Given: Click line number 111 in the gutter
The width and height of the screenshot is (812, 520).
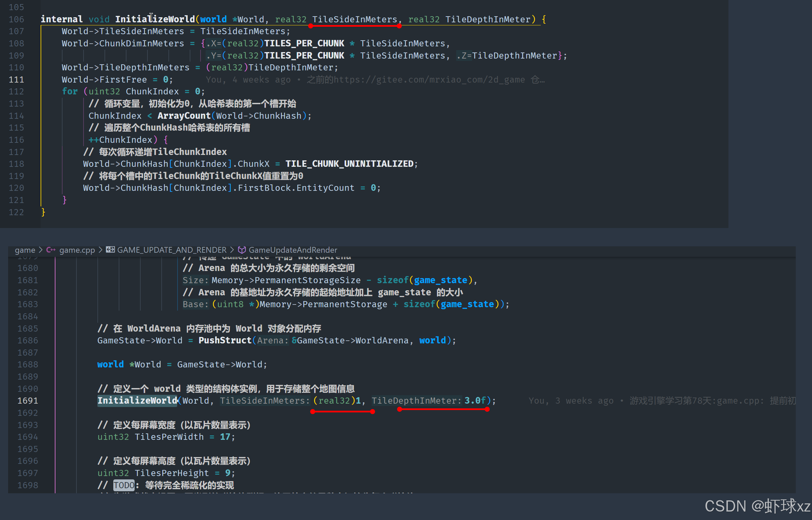Looking at the screenshot, I should [x=16, y=80].
